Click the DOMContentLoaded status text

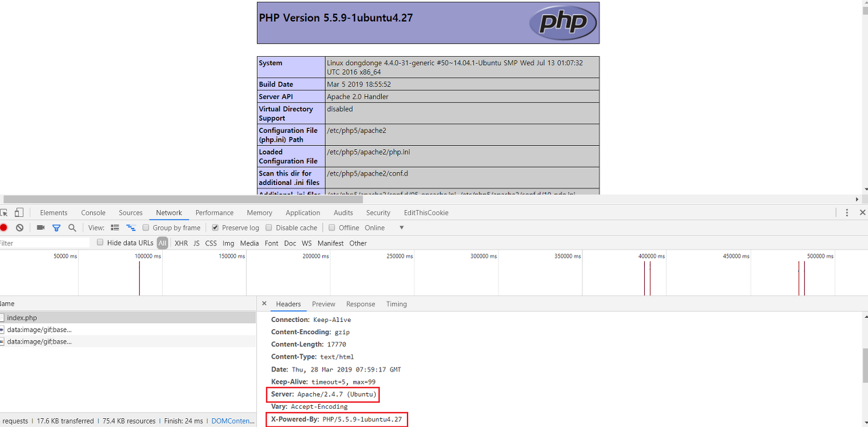click(233, 421)
